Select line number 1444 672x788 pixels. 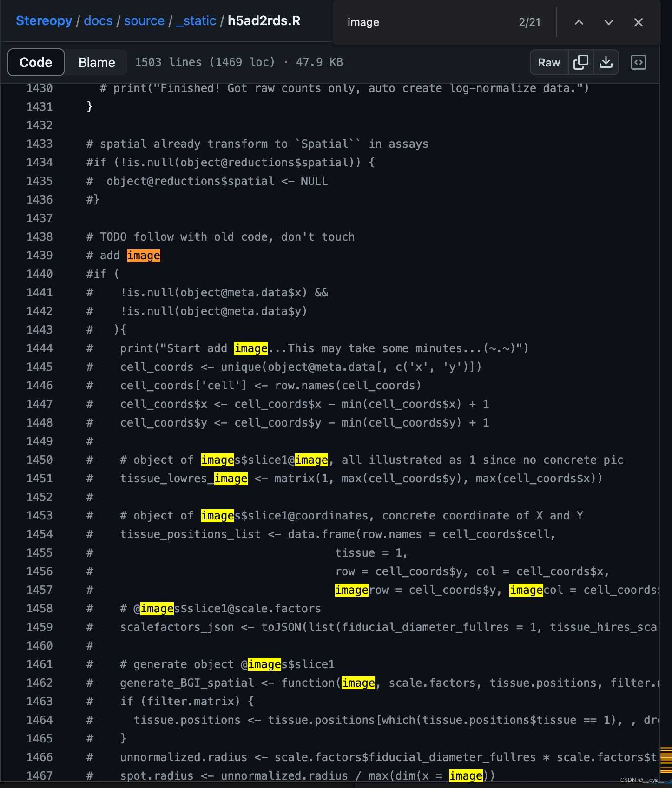coord(40,348)
